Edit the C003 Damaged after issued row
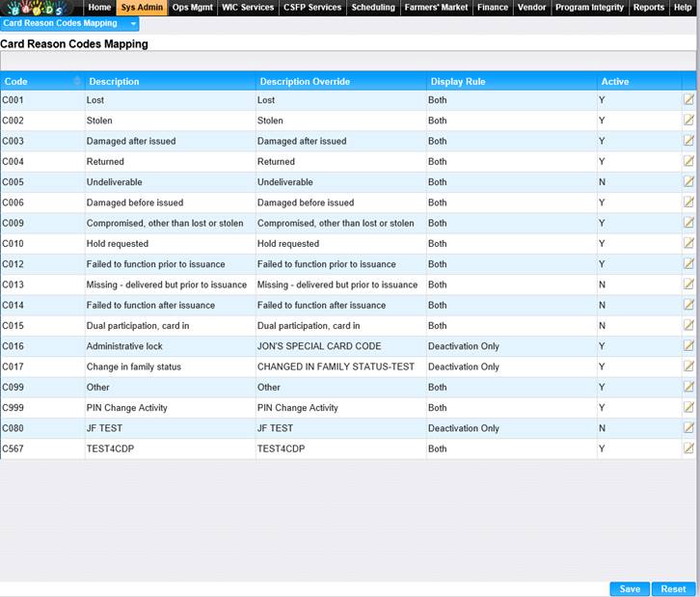Screen dimensions: 700x597 688,141
